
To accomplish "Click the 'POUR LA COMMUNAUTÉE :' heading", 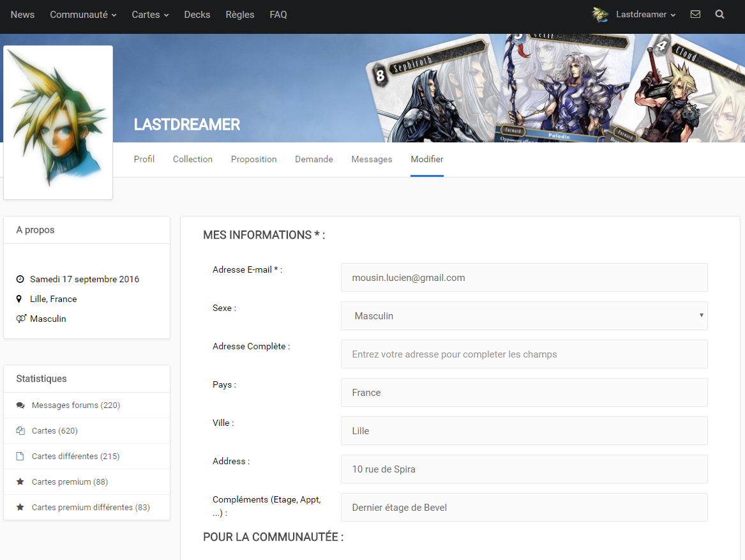I will coord(273,537).
